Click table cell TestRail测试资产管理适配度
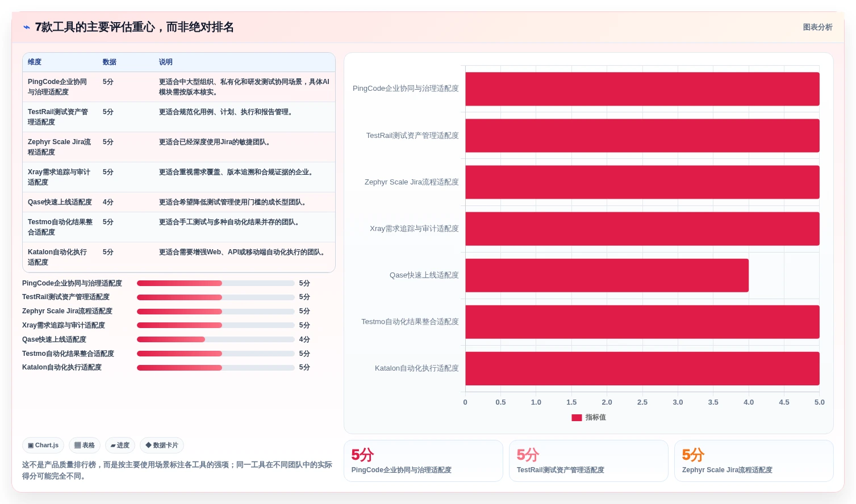 coord(60,117)
